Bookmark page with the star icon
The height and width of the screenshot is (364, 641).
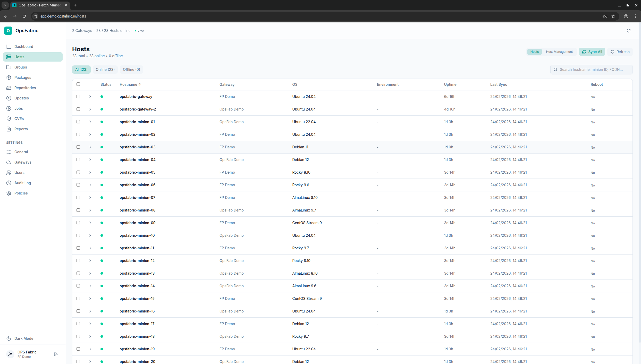tap(613, 16)
